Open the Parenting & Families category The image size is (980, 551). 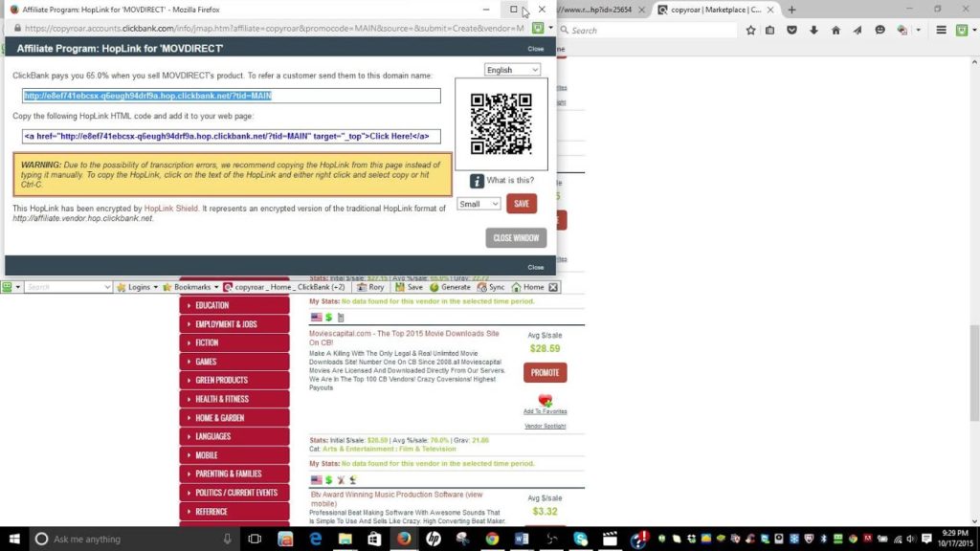click(x=234, y=474)
